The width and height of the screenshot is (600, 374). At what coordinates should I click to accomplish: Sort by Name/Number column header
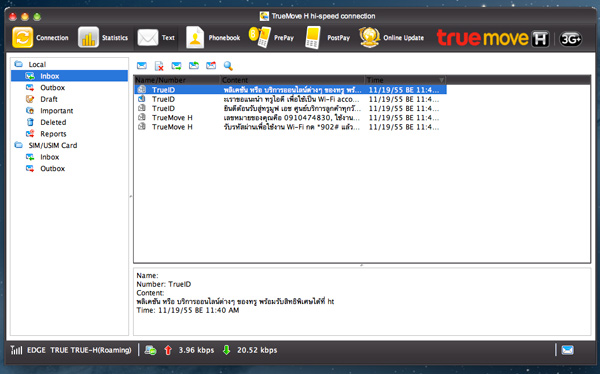coord(177,80)
